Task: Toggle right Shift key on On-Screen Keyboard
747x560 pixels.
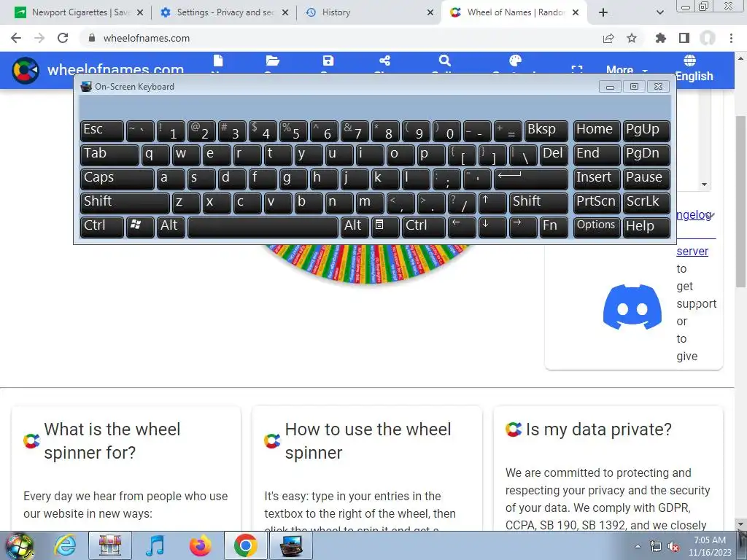Action: pos(538,203)
